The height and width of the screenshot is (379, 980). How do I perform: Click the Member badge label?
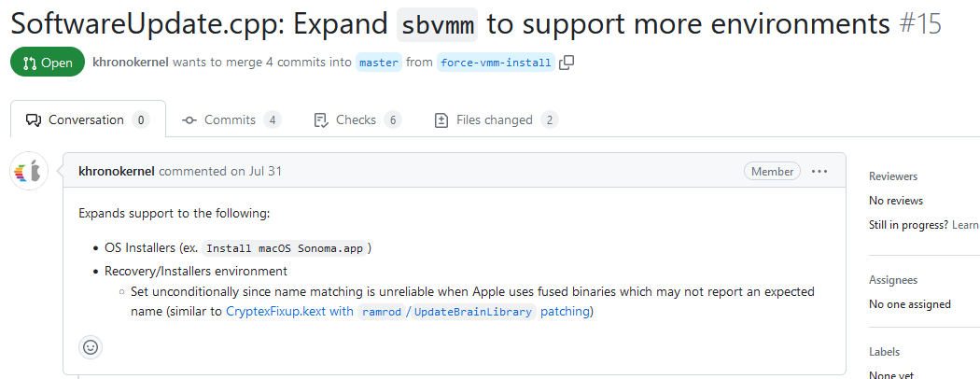772,172
